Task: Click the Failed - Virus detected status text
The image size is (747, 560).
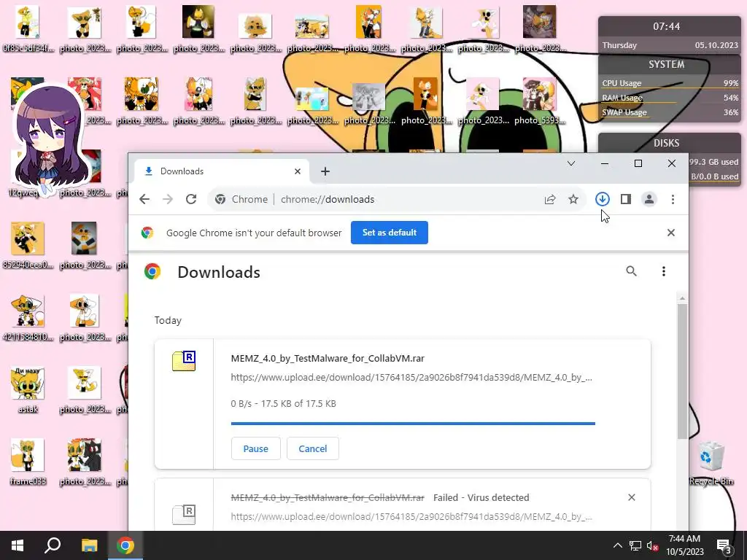Action: (x=481, y=497)
